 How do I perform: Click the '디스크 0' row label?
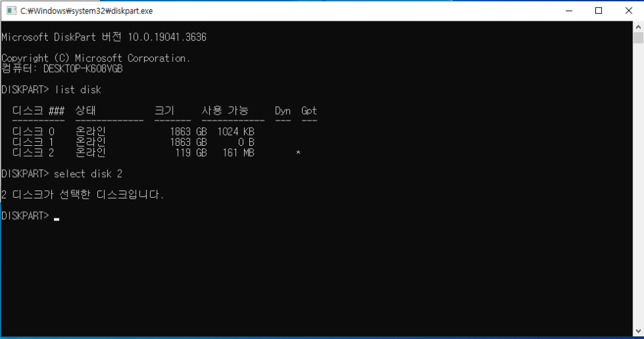[x=33, y=132]
